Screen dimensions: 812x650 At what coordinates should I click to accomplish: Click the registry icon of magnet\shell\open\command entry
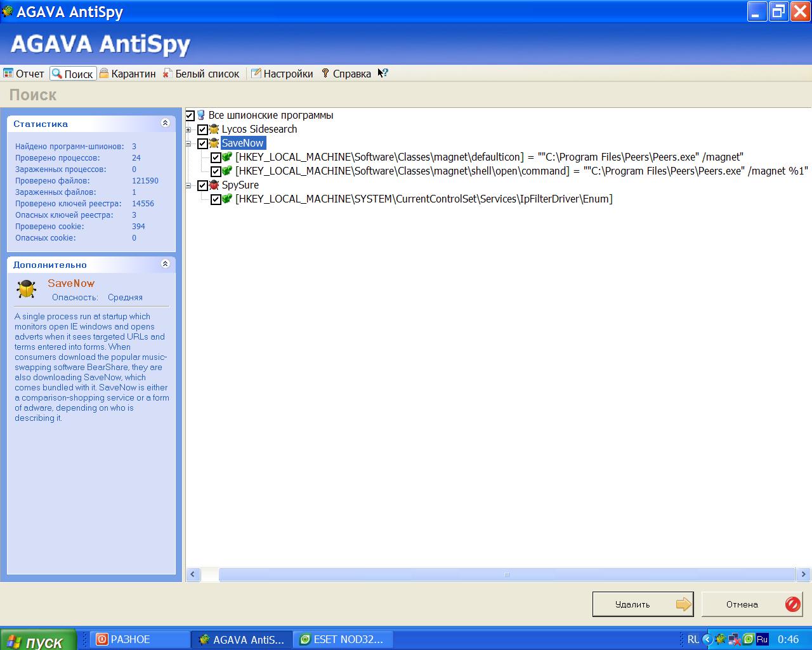click(227, 171)
